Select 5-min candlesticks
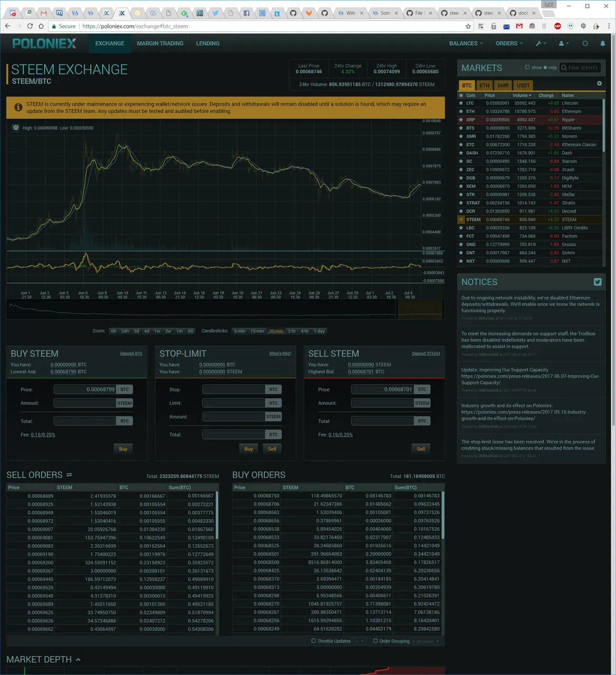This screenshot has height=675, width=616. coord(239,331)
